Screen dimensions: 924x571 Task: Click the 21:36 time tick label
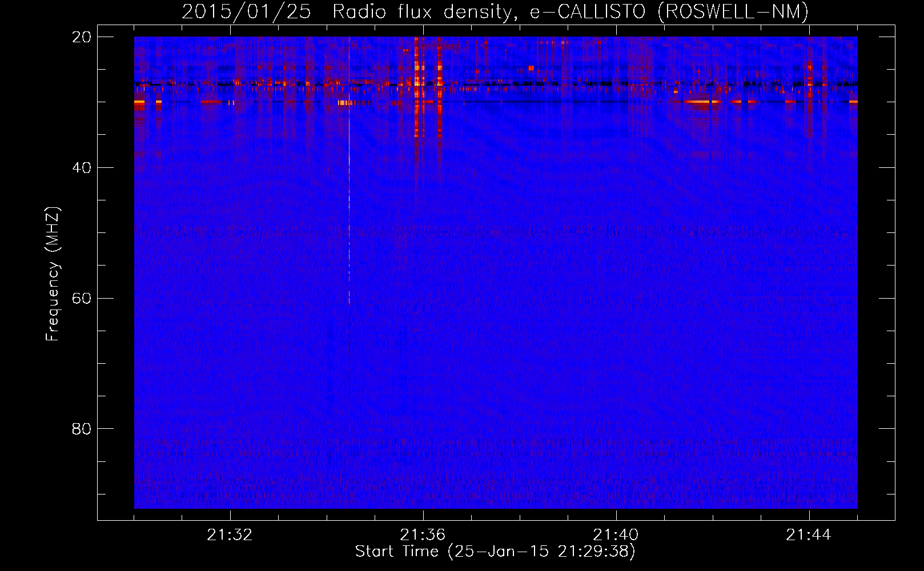423,535
